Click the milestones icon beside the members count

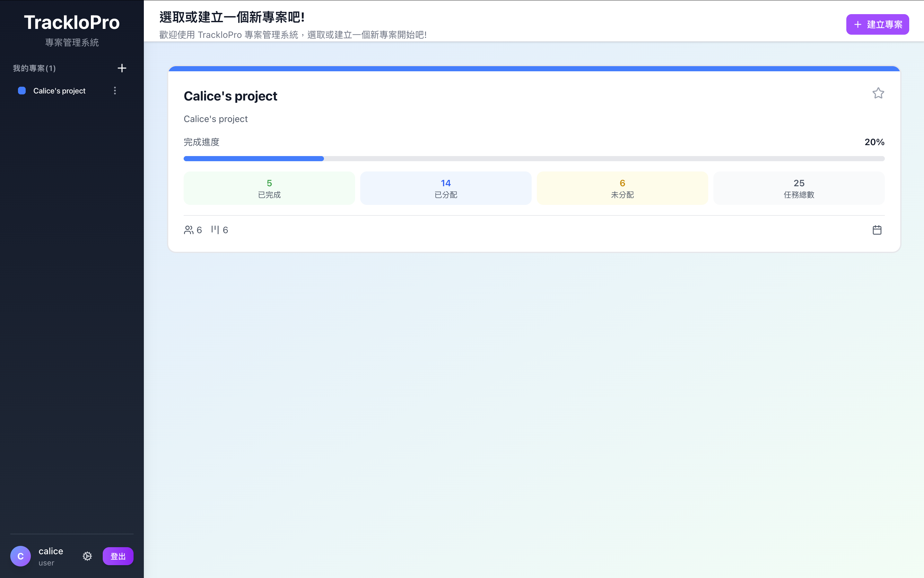tap(215, 229)
